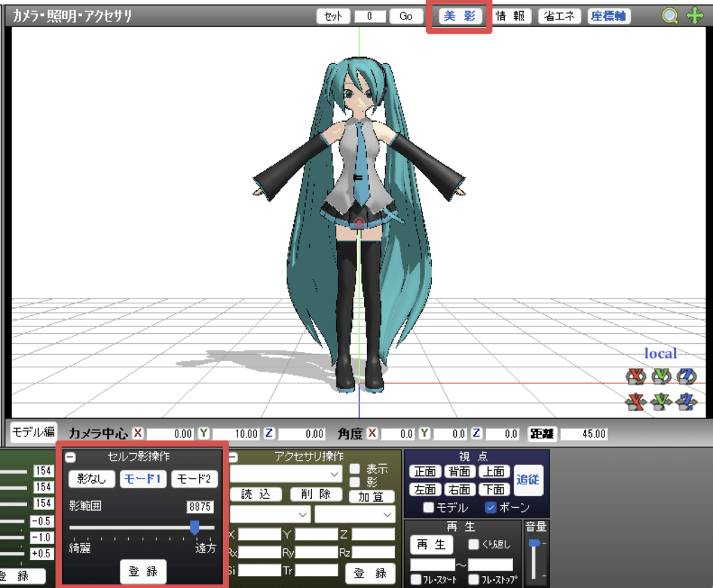Click the セット button
This screenshot has width=713, height=588.
click(334, 17)
